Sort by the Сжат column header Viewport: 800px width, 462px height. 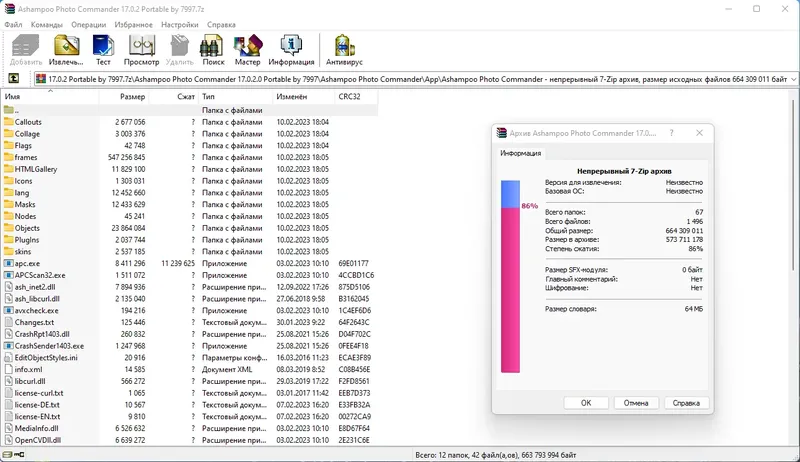173,96
